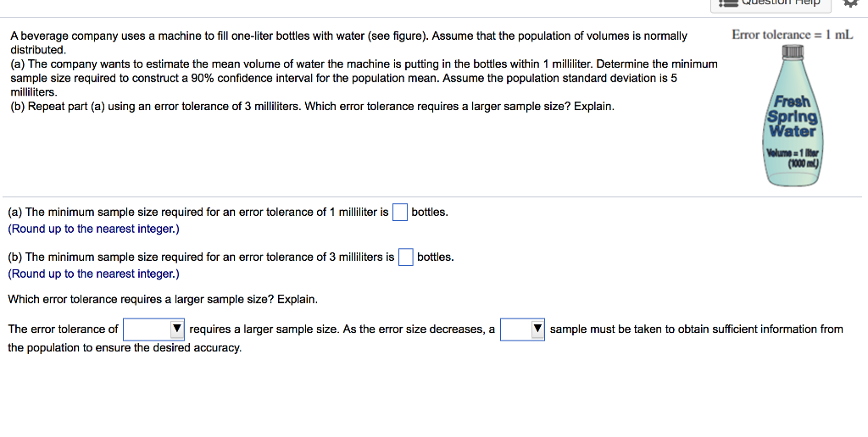Click the rounding hint under answer (b)
This screenshot has width=868, height=437.
tap(93, 274)
